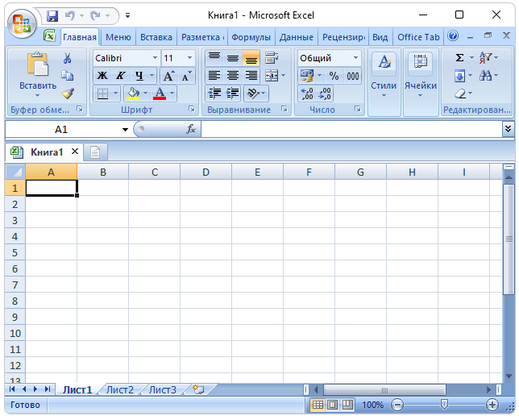Toggle bottom vertical alignment
The image size is (519, 420).
coord(251,58)
